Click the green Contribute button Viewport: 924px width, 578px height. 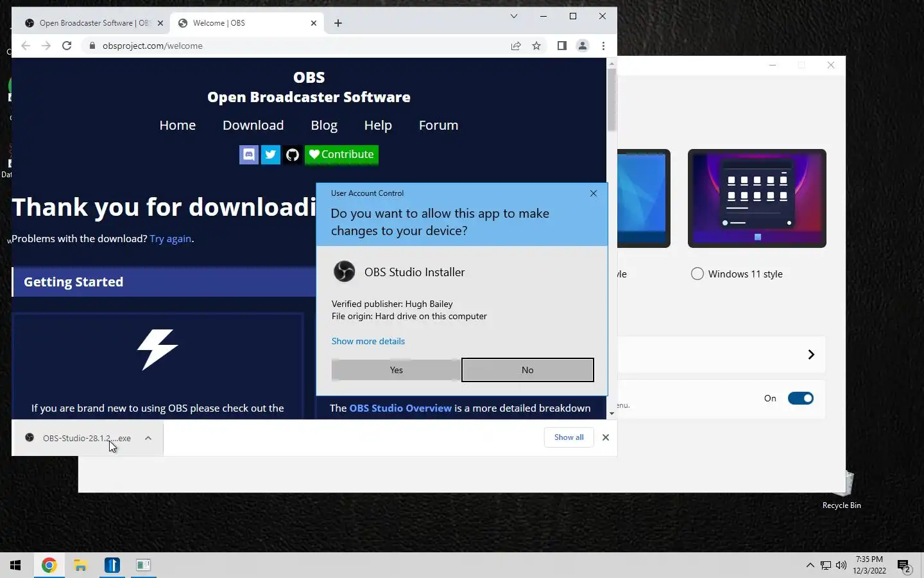click(x=341, y=155)
